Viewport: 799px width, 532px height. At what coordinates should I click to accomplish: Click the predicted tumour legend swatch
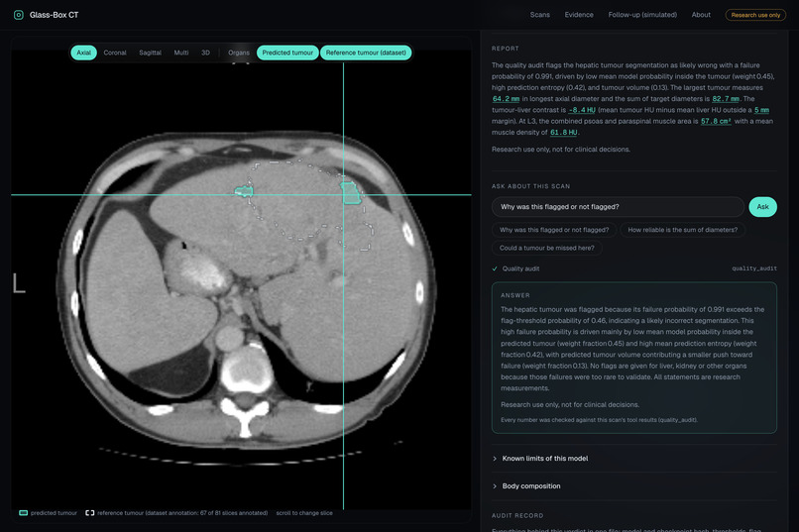click(24, 512)
